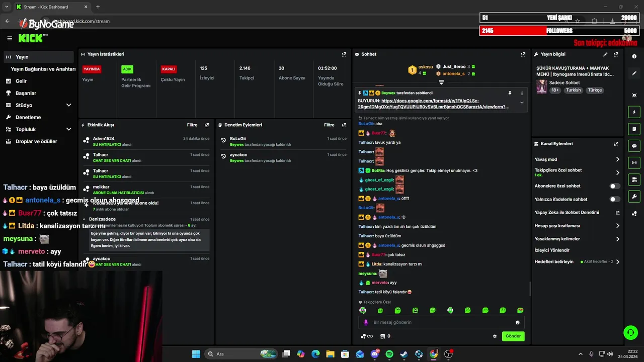Open Yayın Bağlantısı ve Anahtarı
Image resolution: width=644 pixels, height=362 pixels.
[x=43, y=69]
